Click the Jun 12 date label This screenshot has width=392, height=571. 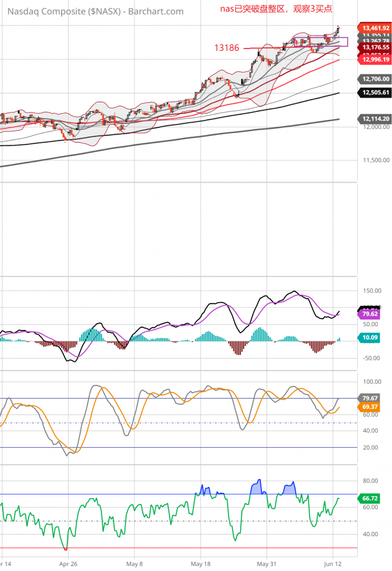point(333,563)
